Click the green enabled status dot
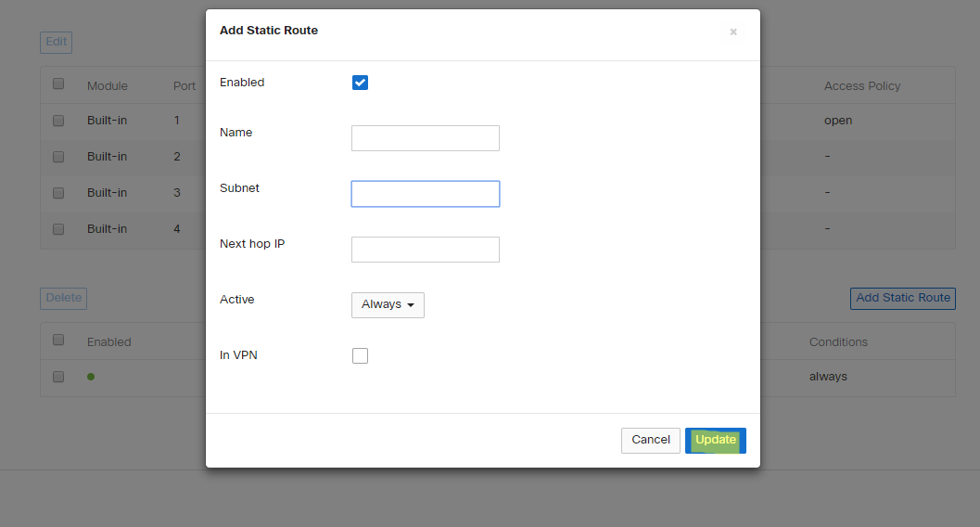The height and width of the screenshot is (527, 980). coord(91,377)
